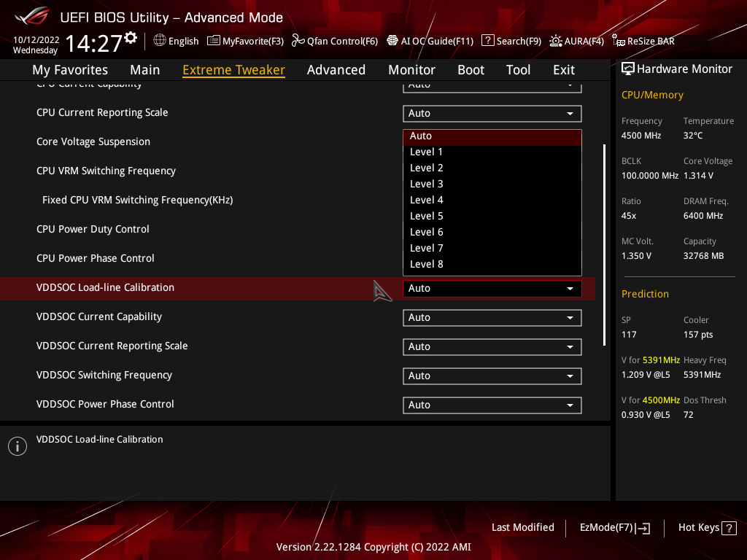Pick Level 3 from list
The width and height of the screenshot is (747, 560).
pyautogui.click(x=492, y=184)
